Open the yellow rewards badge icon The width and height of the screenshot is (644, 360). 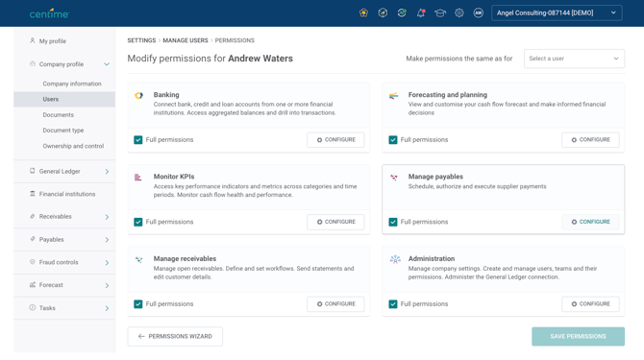point(363,13)
